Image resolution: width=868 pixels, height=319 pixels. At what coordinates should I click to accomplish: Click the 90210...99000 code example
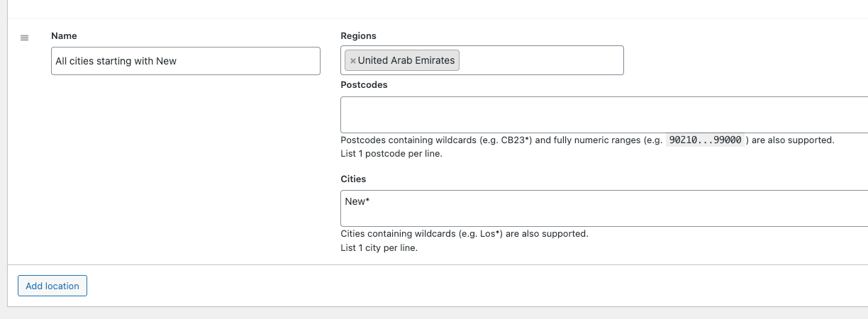pyautogui.click(x=705, y=140)
